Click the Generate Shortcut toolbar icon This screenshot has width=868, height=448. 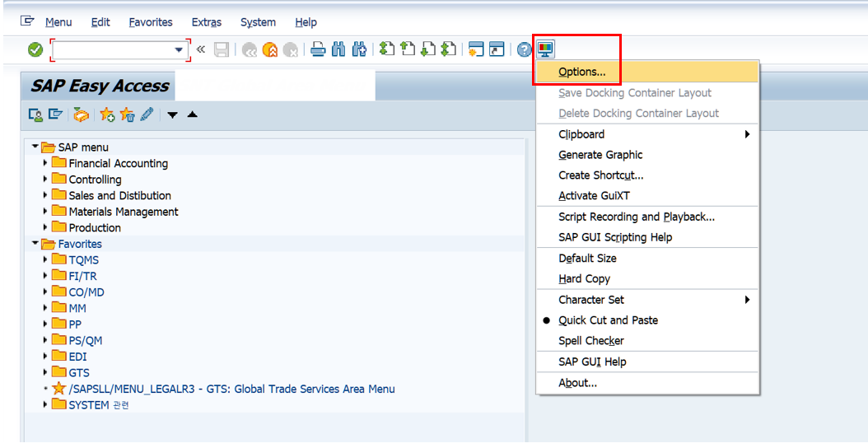[497, 50]
